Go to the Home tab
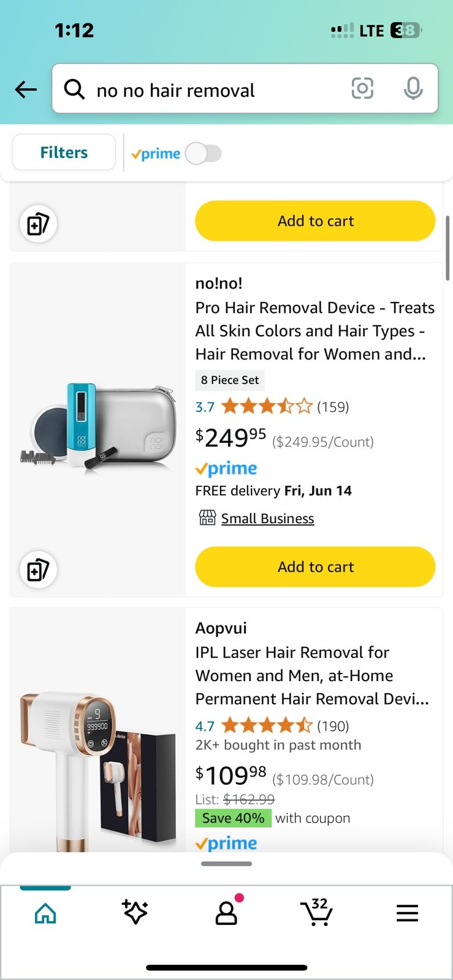The height and width of the screenshot is (980, 453). (45, 913)
